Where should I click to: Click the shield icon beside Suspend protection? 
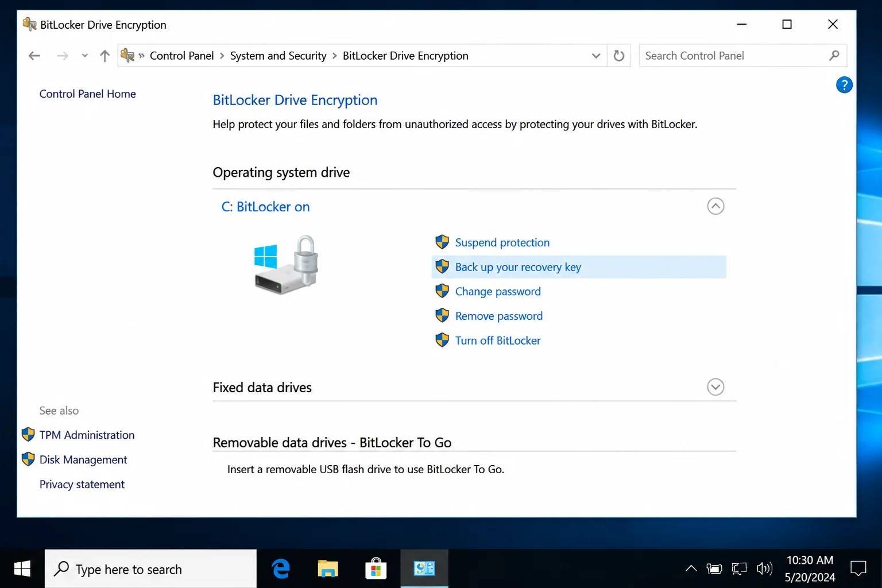click(x=442, y=242)
